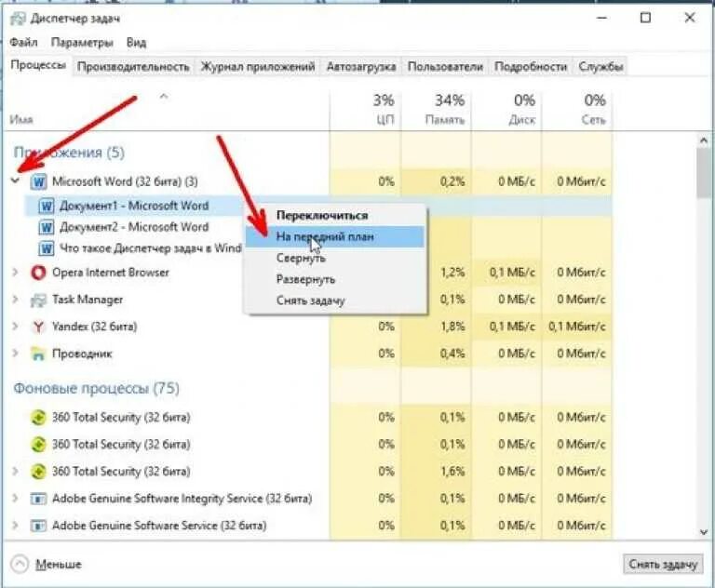This screenshot has width=715, height=588.
Task: Click the Microsoft Word application icon
Action: pyautogui.click(x=39, y=181)
